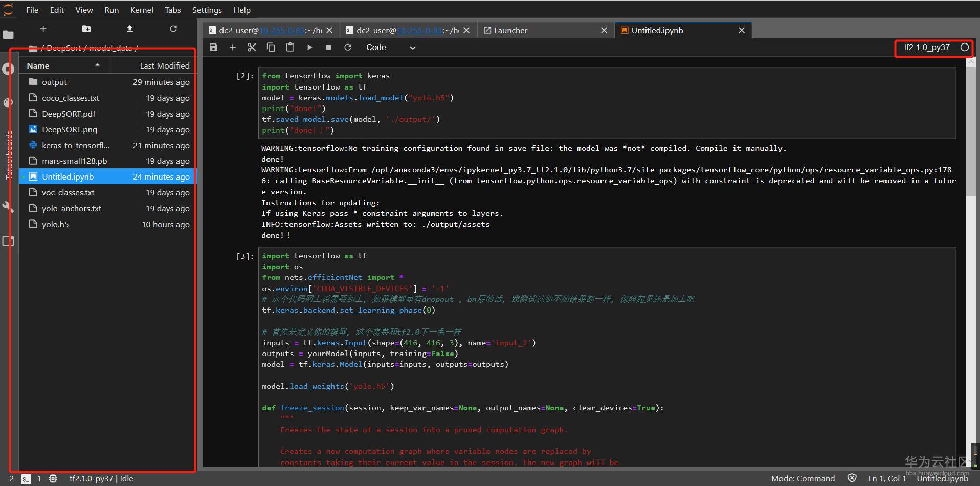
Task: Sort files by Name column header
Action: click(x=38, y=65)
